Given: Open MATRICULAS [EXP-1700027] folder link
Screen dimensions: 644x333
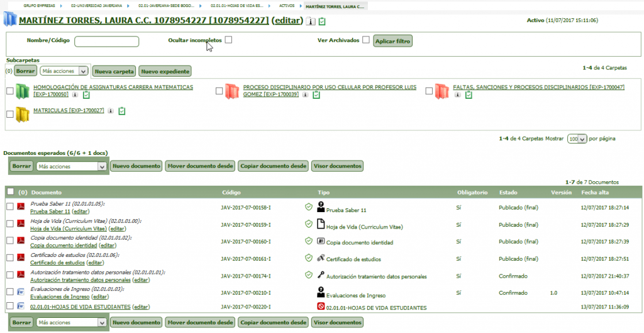Looking at the screenshot, I should coord(69,111).
